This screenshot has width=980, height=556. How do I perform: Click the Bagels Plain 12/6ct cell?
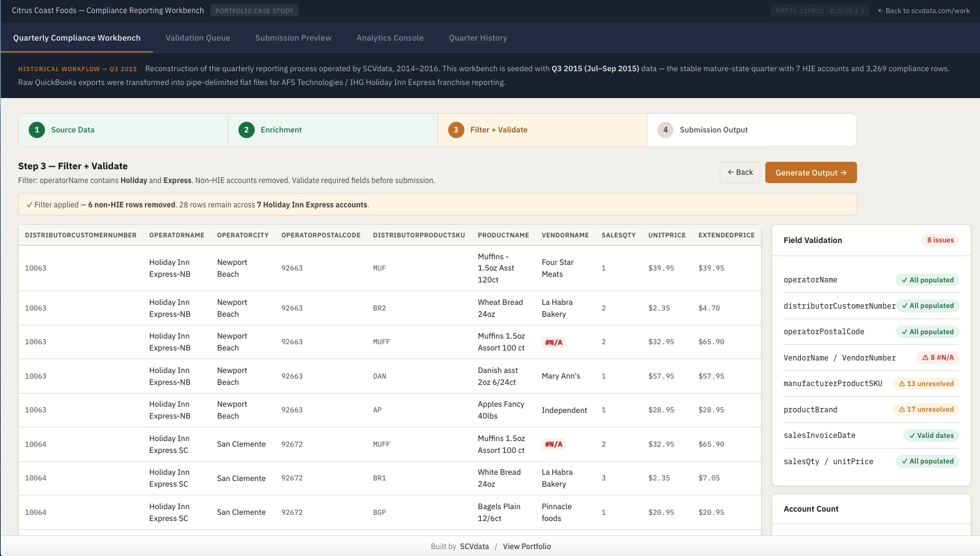coord(503,512)
